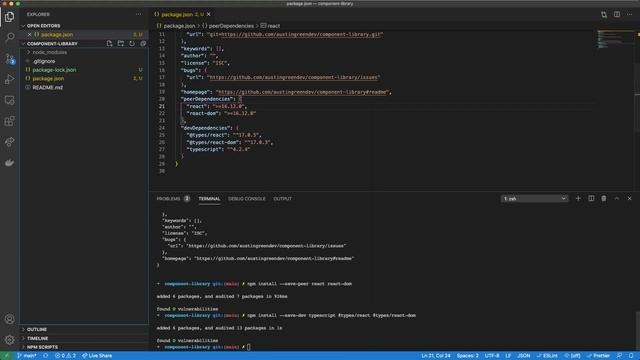Image resolution: width=640 pixels, height=360 pixels.
Task: Close the bottom panel
Action: (x=629, y=198)
